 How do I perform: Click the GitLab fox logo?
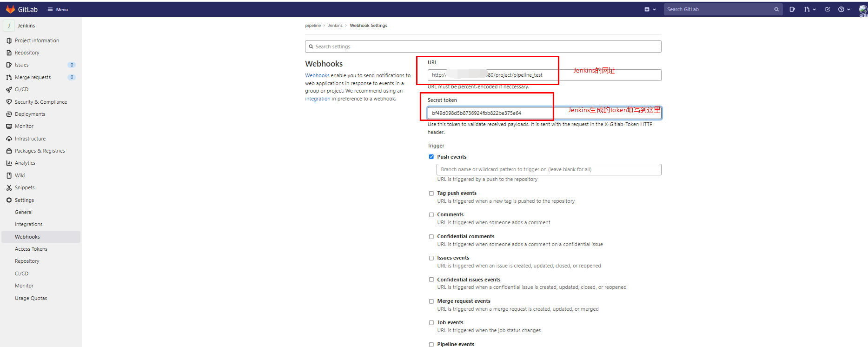coord(10,9)
